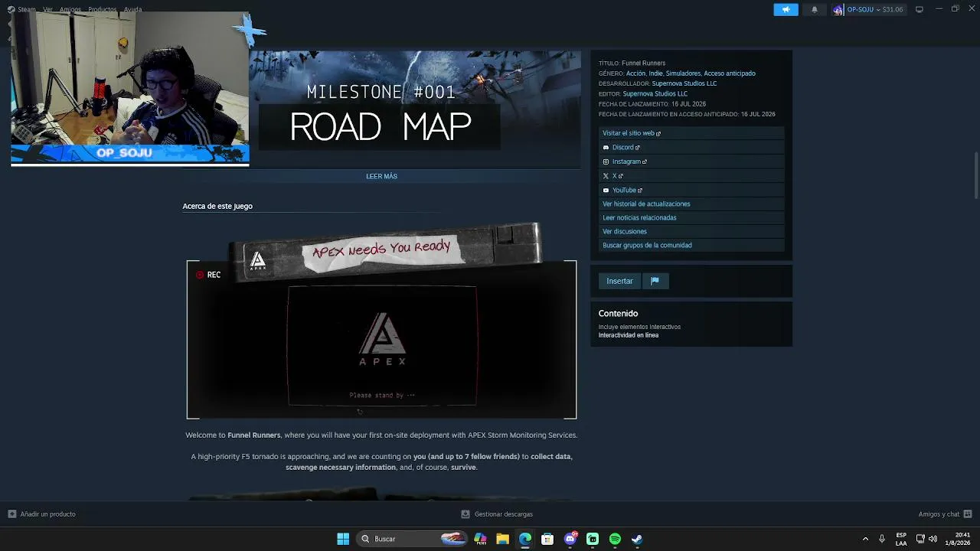The height and width of the screenshot is (551, 980).
Task: Open the OP-SOJU account dropdown
Action: pos(869,9)
